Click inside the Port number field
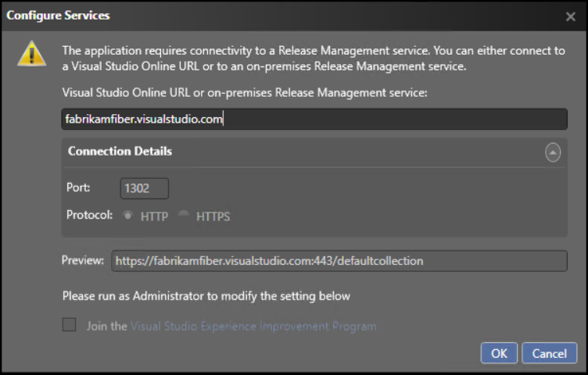The height and width of the screenshot is (375, 588). [x=145, y=188]
